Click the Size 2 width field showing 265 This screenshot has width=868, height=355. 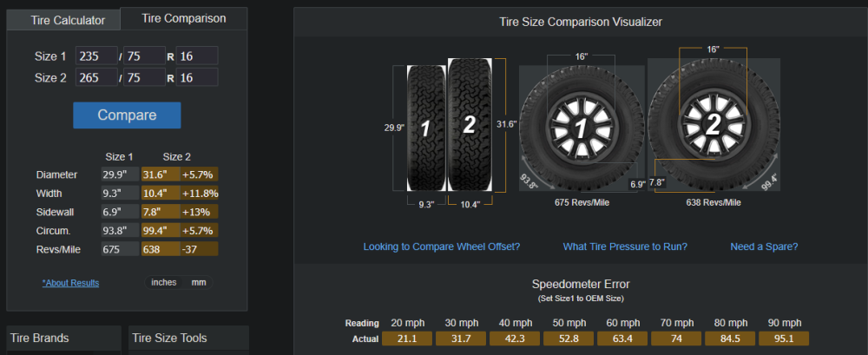click(x=96, y=77)
